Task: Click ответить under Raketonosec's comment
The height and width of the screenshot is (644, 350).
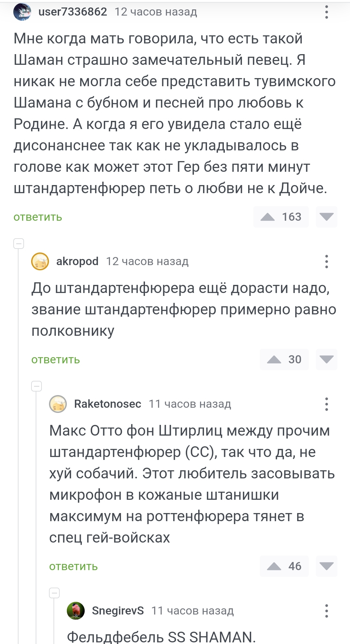Action: (x=73, y=567)
